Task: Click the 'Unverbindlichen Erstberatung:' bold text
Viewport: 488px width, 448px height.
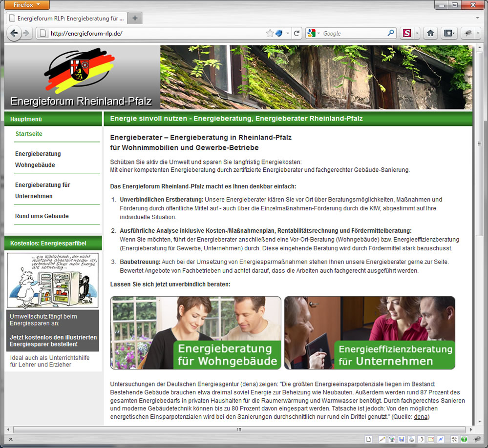Action: click(162, 200)
